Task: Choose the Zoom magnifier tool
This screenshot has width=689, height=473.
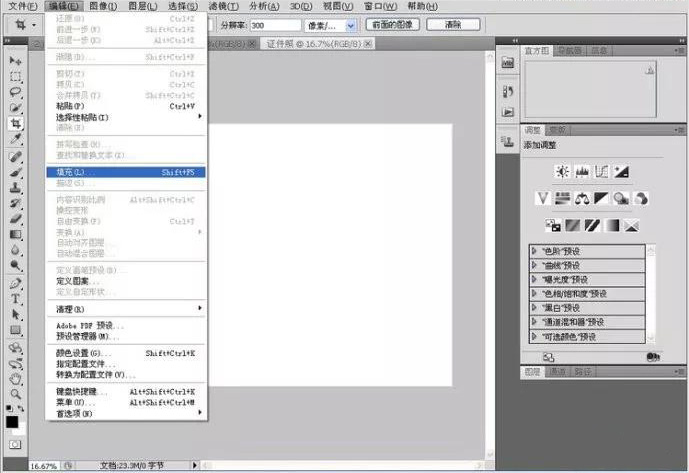Action: 16,394
